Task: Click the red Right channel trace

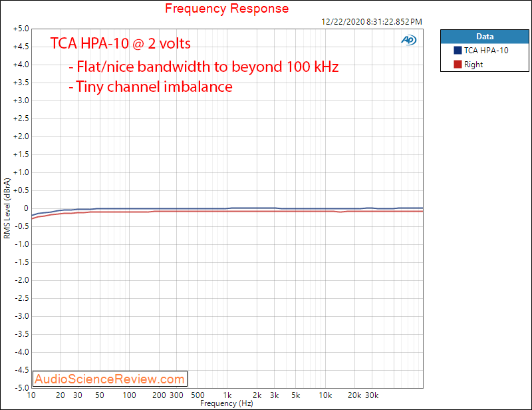Action: tap(227, 211)
